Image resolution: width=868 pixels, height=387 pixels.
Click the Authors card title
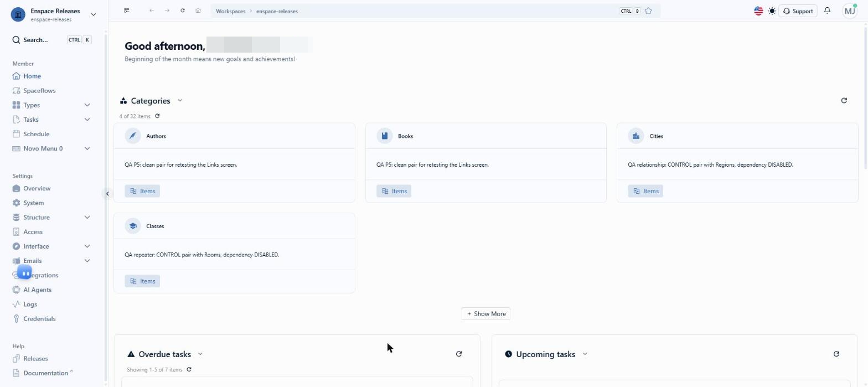(156, 136)
